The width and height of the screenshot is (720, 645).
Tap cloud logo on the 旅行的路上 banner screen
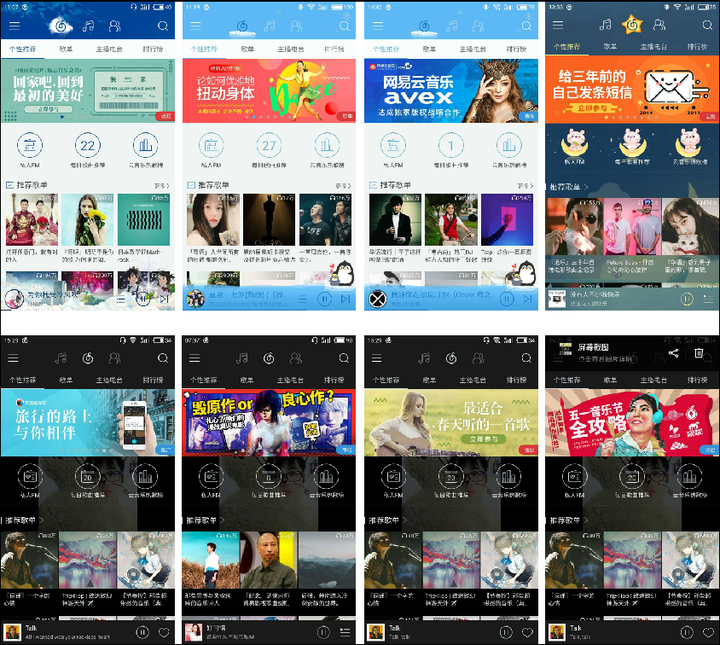click(87, 358)
